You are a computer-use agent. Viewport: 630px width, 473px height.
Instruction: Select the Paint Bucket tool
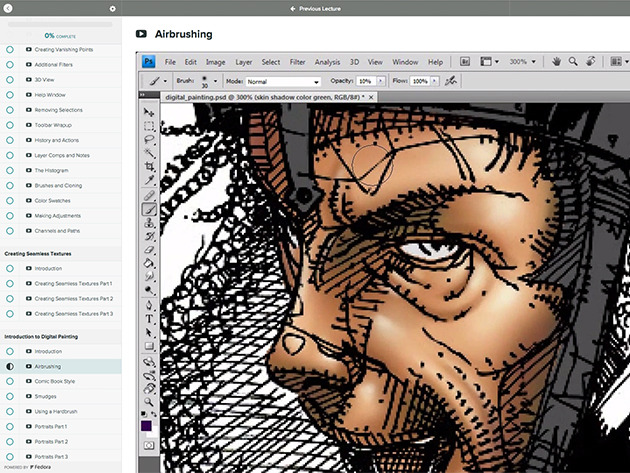(x=149, y=263)
